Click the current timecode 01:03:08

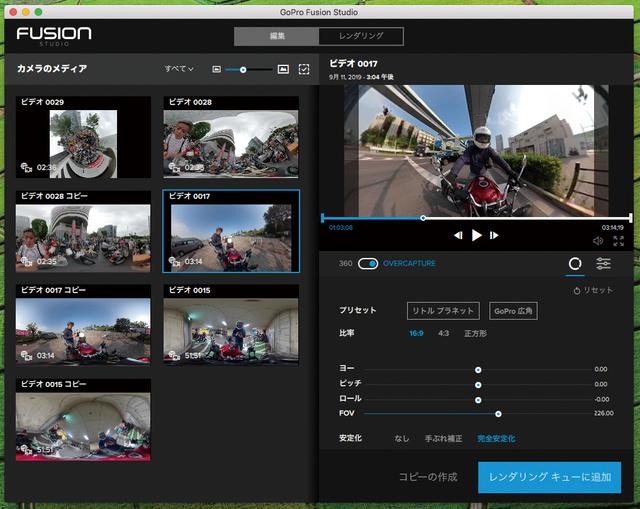[340, 228]
